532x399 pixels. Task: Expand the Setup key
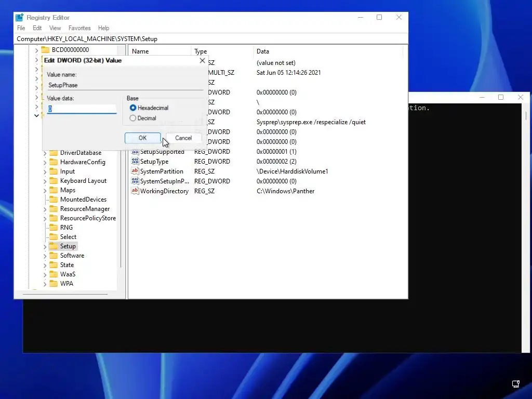(x=45, y=246)
